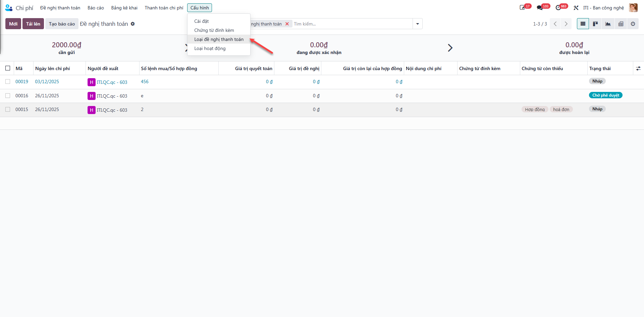Click the Chờ phê duyệt status badge
The width and height of the screenshot is (644, 317).
(605, 95)
